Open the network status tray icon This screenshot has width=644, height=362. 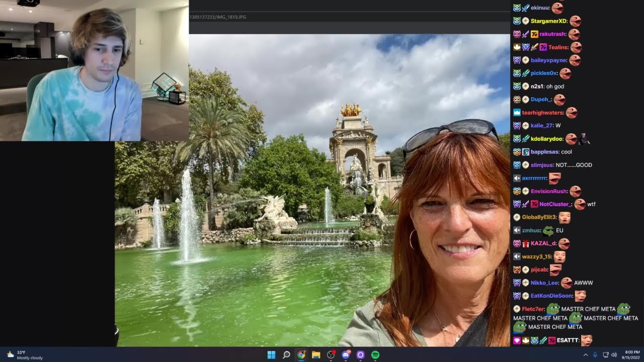coord(606,355)
